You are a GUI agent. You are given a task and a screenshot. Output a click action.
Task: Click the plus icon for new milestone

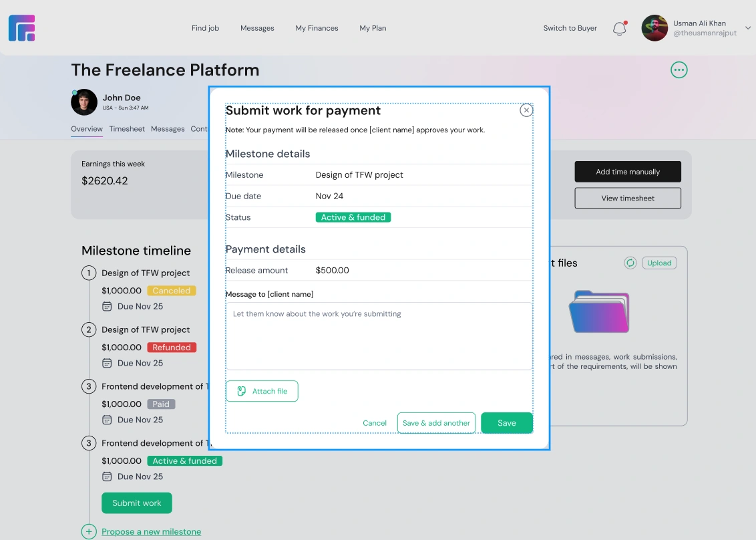tap(89, 532)
